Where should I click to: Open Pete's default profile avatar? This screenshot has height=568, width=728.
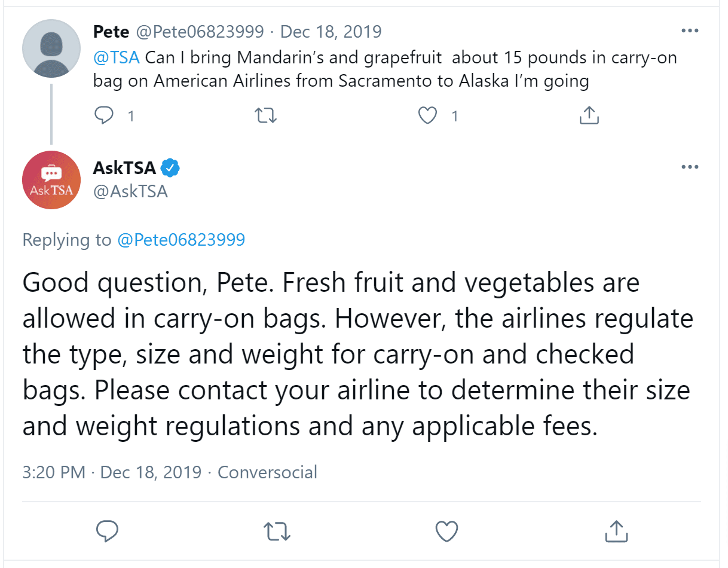(51, 48)
